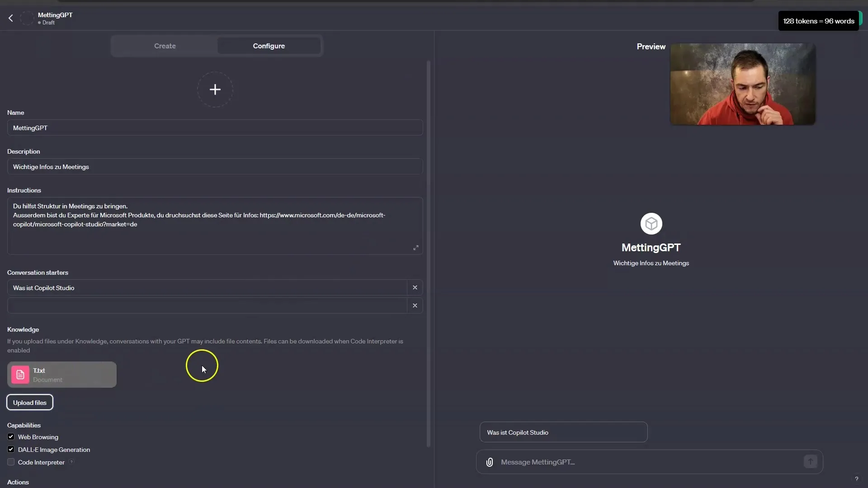Switch to the Create tab
The width and height of the screenshot is (868, 488).
(165, 46)
